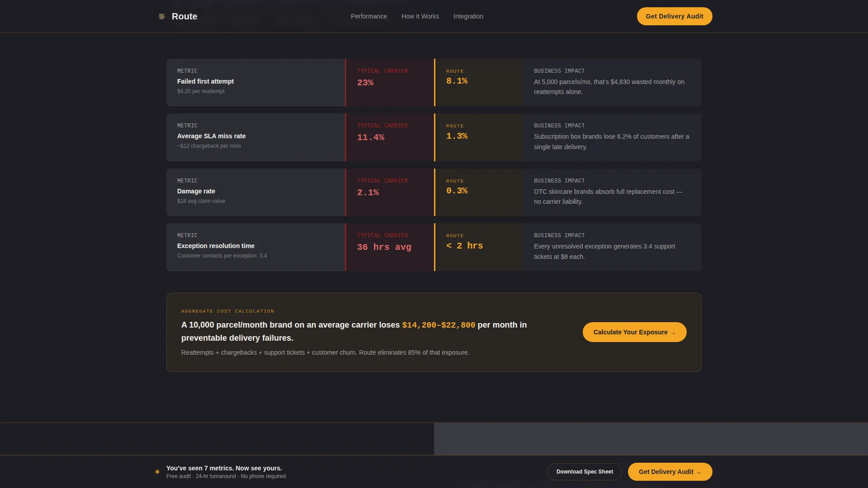
Task: Click the Download Spec Sheet button
Action: pyautogui.click(x=585, y=472)
